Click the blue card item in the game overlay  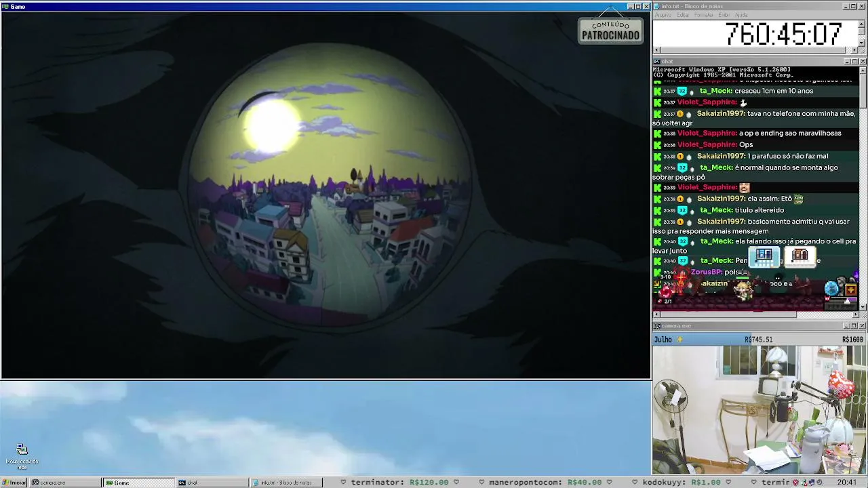764,256
